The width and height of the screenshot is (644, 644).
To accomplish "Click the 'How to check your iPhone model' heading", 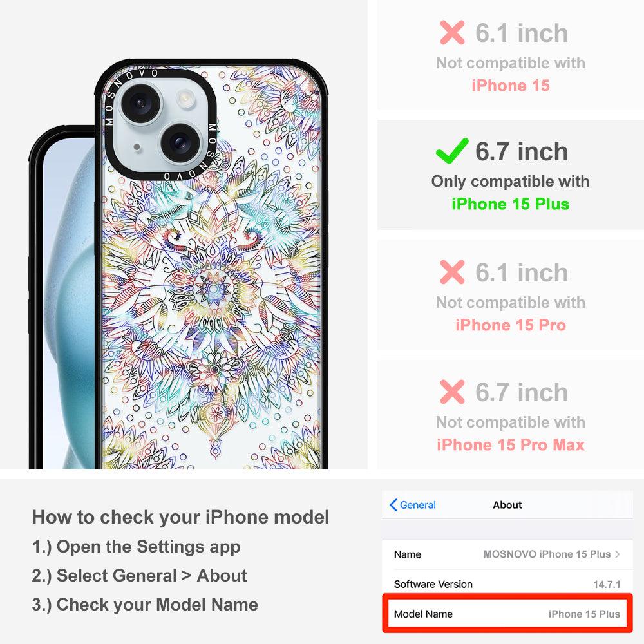I will [x=181, y=516].
